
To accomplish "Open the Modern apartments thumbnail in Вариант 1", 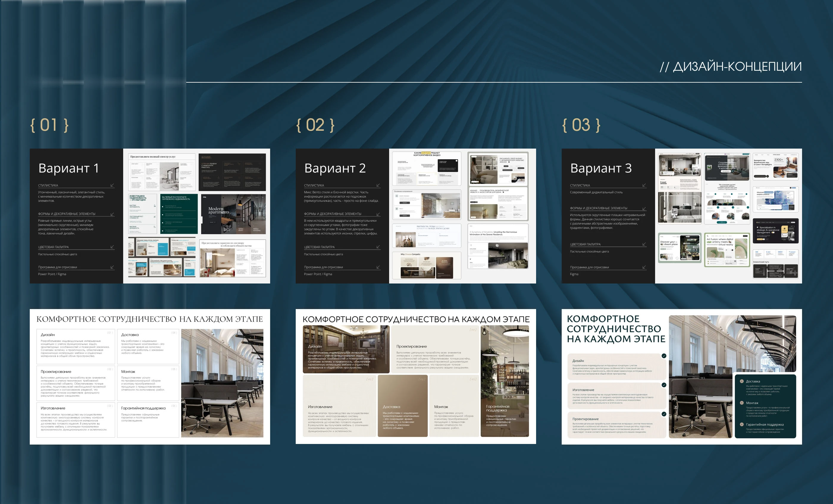I will pos(233,214).
